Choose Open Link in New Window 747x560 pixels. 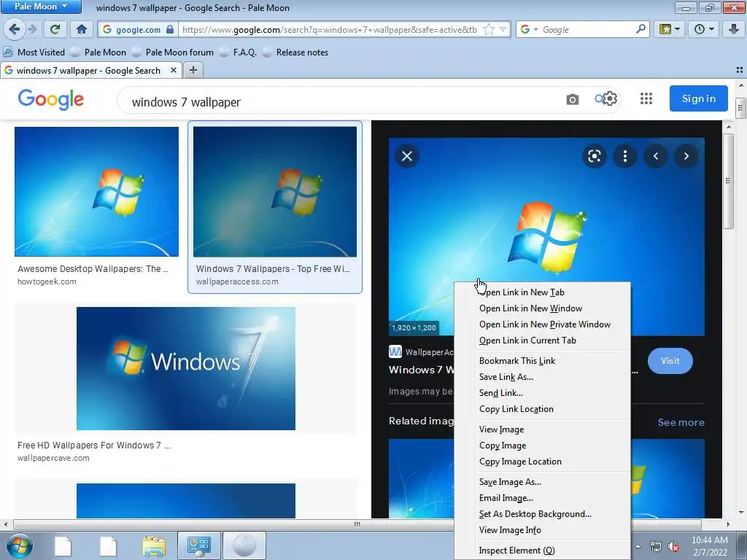[542, 308]
